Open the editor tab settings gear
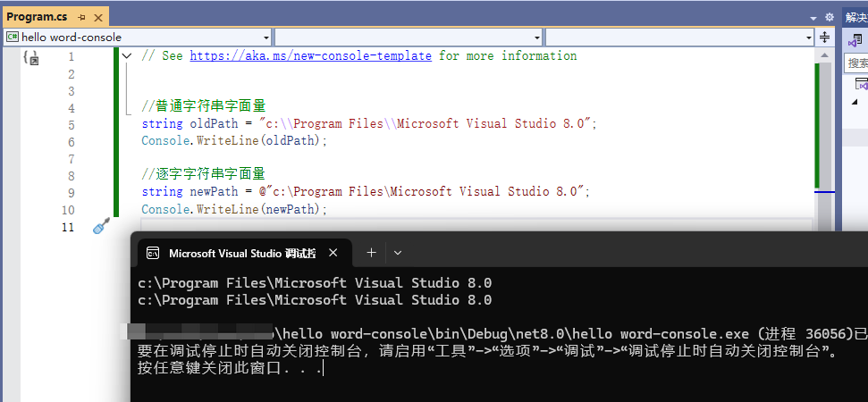The image size is (868, 402). (829, 17)
